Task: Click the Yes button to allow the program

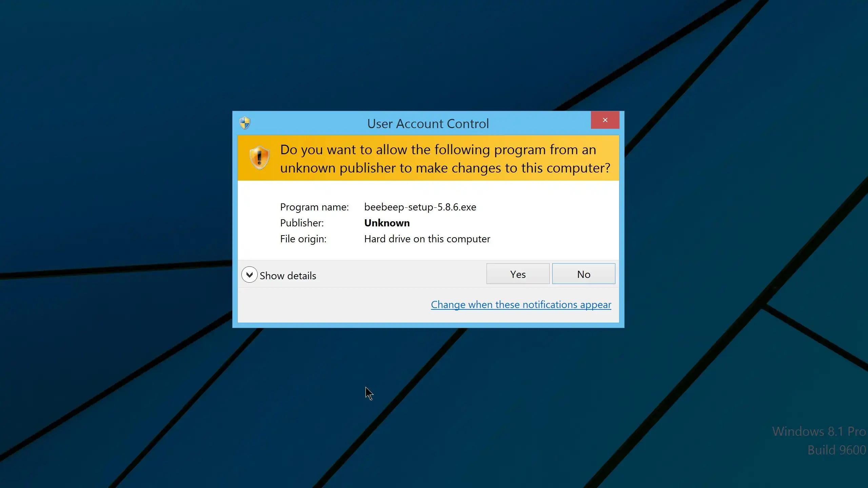Action: pos(518,274)
